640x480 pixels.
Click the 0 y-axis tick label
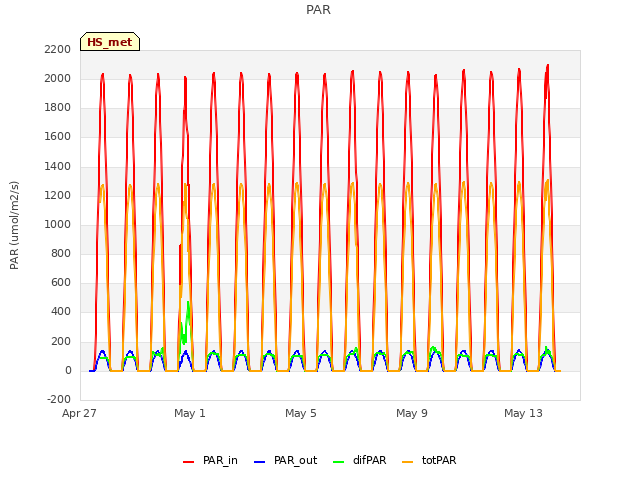point(68,370)
